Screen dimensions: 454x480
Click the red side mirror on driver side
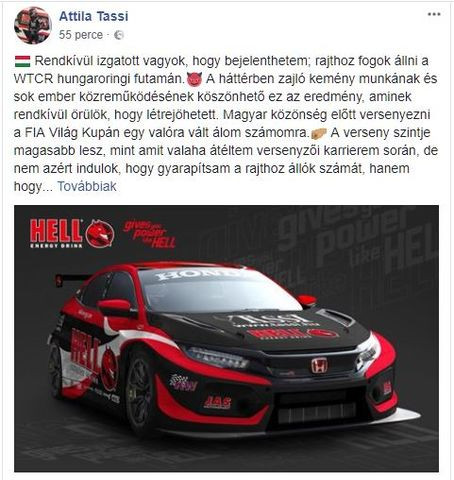point(115,307)
